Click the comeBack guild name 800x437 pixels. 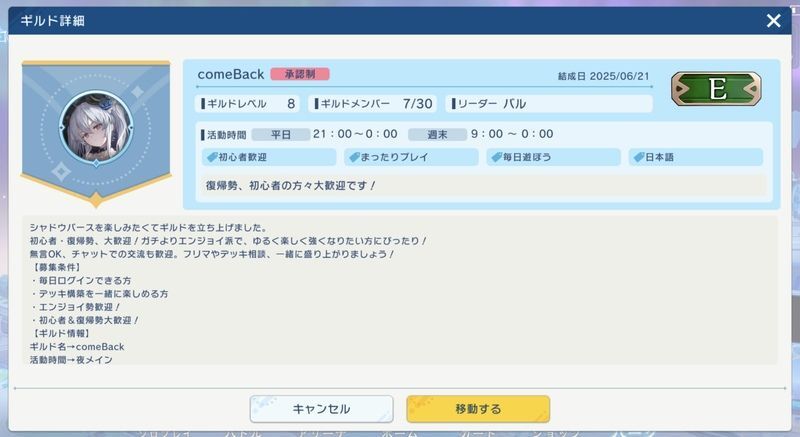tap(231, 74)
